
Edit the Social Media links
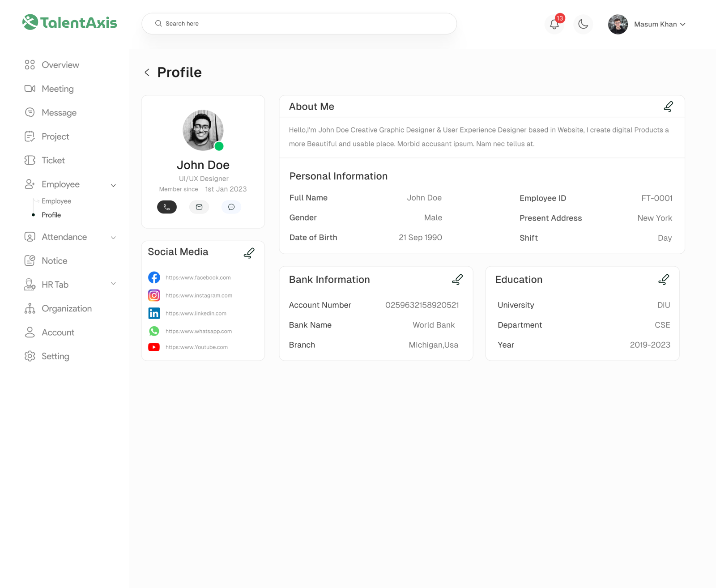(249, 253)
